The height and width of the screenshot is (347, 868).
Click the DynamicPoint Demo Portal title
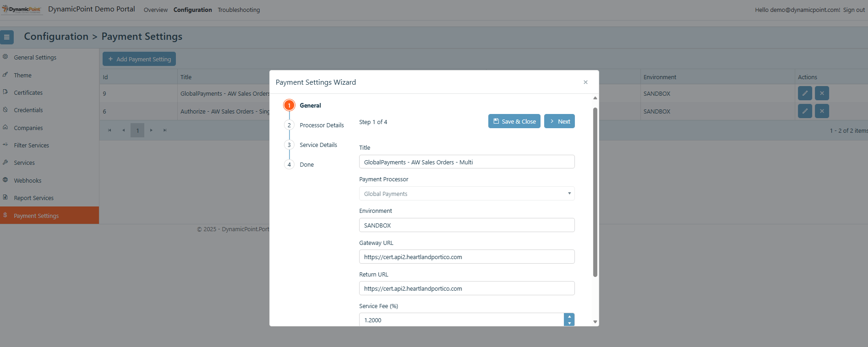tap(92, 9)
